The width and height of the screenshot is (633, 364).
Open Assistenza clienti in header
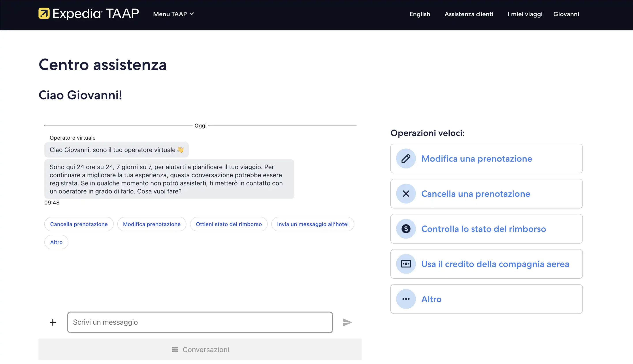point(469,14)
